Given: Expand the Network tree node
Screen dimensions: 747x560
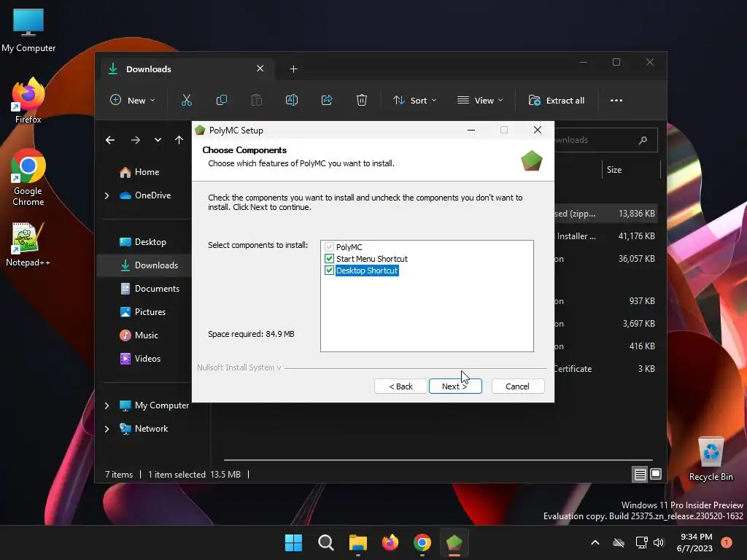Looking at the screenshot, I should click(x=107, y=429).
